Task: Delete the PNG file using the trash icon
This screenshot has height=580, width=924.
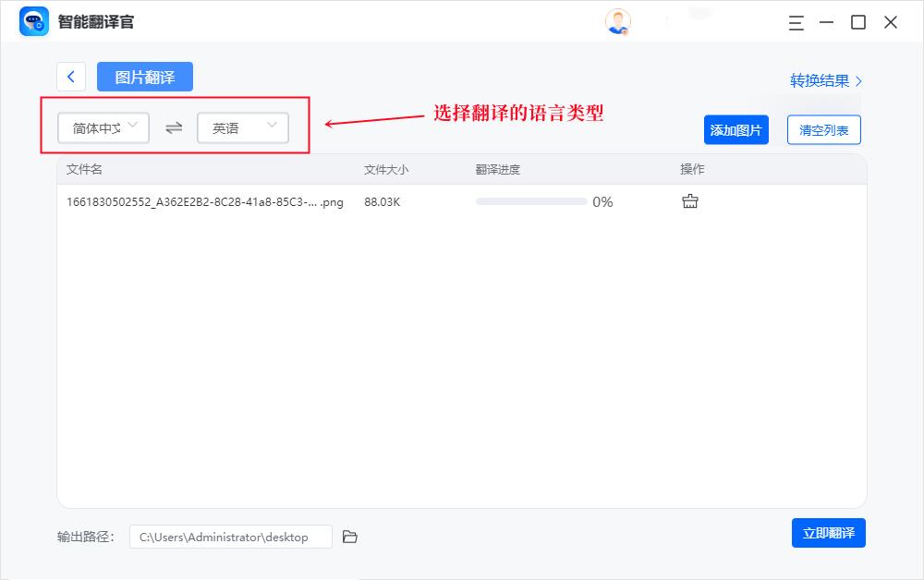Action: [x=689, y=199]
